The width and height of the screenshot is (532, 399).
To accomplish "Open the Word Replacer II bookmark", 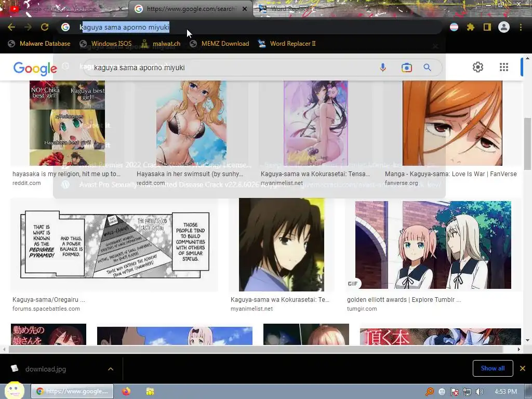I will pos(287,44).
